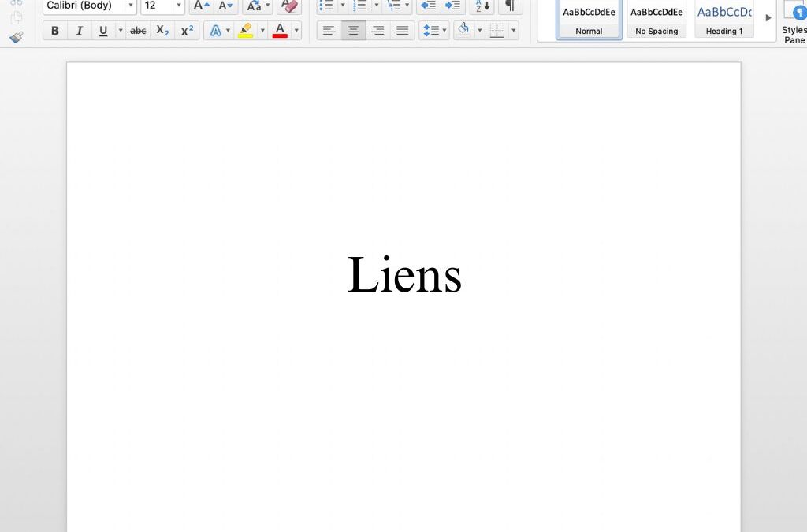Toggle bold formatting
Image resolution: width=807 pixels, height=532 pixels.
(55, 31)
